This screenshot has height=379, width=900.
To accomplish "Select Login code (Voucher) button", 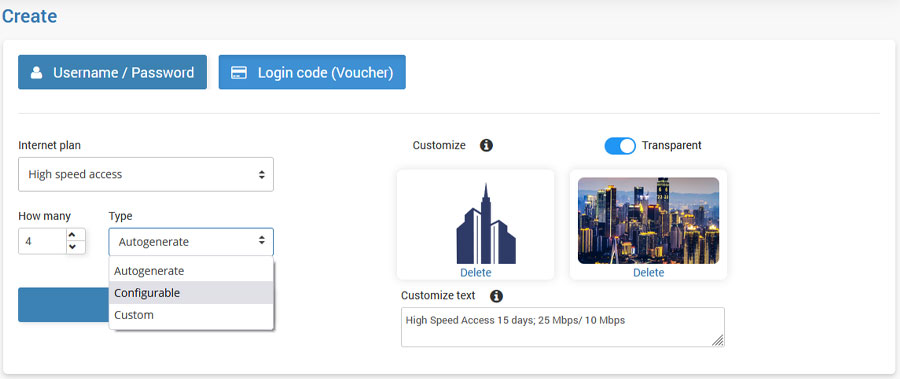I will point(312,72).
